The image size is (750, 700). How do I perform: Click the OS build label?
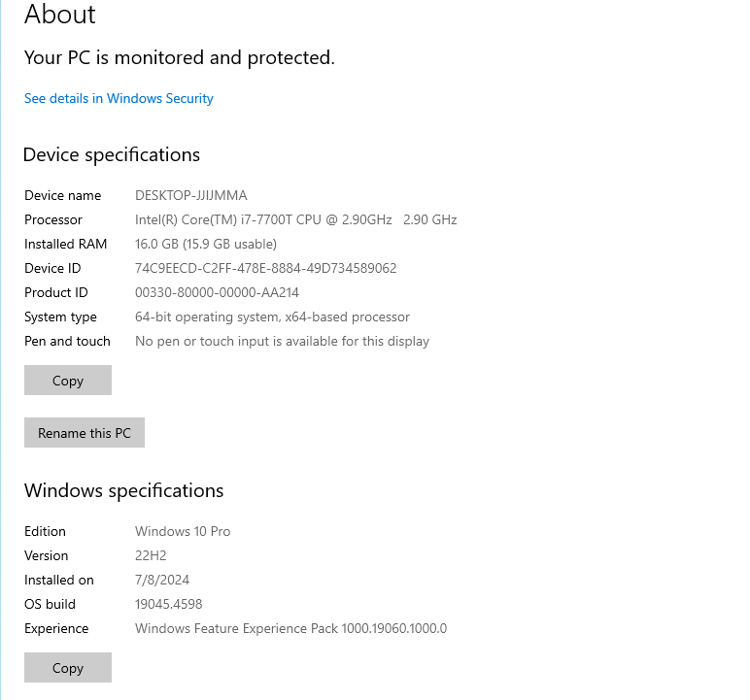tap(50, 605)
